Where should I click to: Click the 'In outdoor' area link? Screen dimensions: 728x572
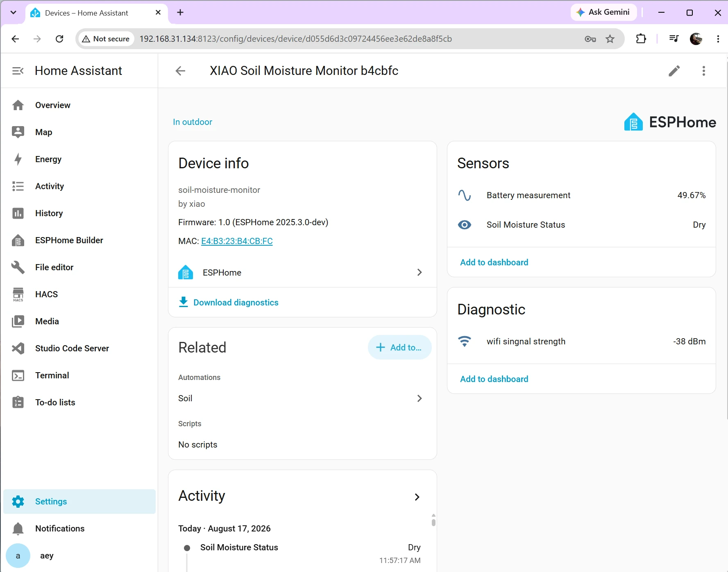coord(193,122)
